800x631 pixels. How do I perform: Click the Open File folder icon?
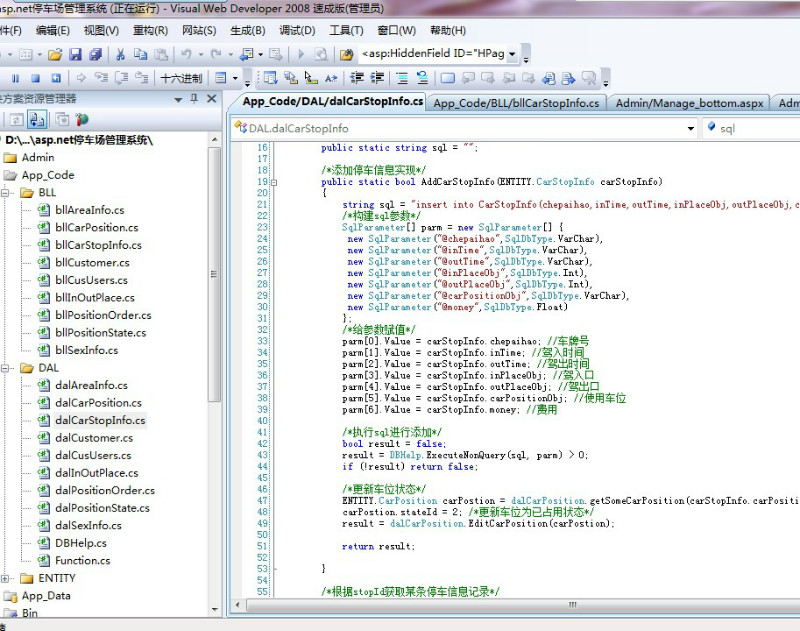[55, 54]
